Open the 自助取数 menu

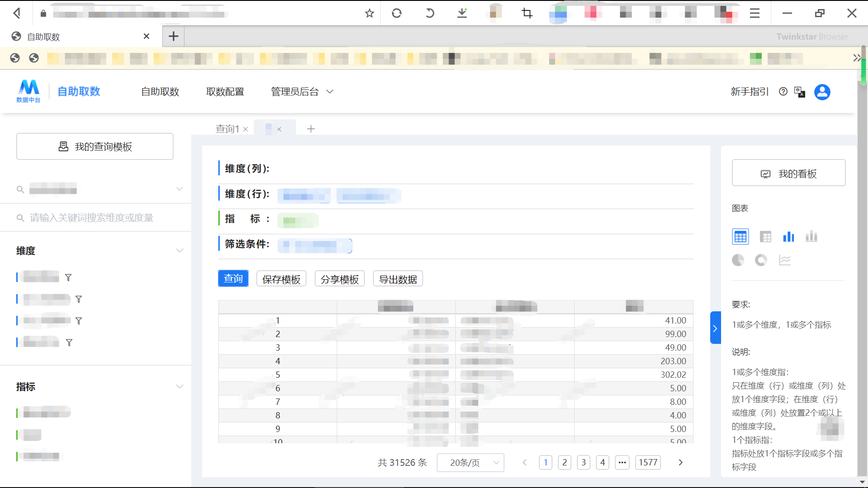tap(160, 92)
